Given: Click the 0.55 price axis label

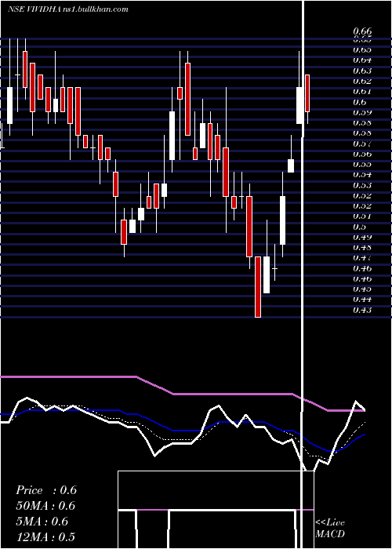Looking at the screenshot, I should [x=362, y=164].
